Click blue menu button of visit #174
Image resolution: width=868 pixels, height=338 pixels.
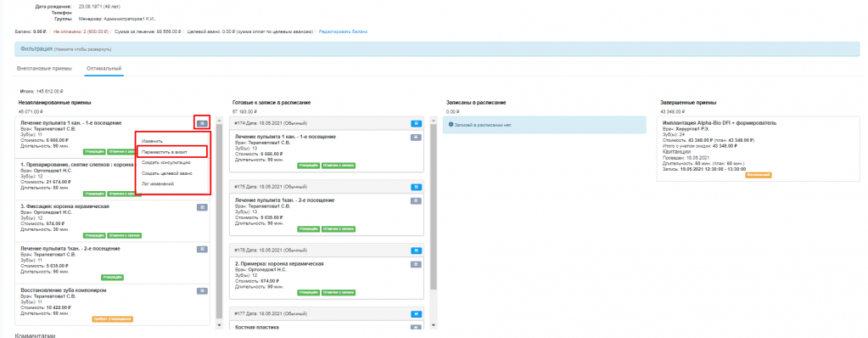416,123
